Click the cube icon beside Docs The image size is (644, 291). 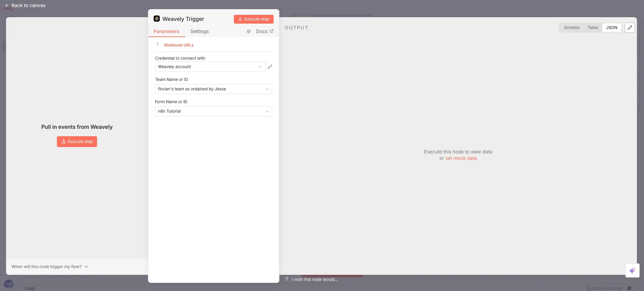point(249,31)
